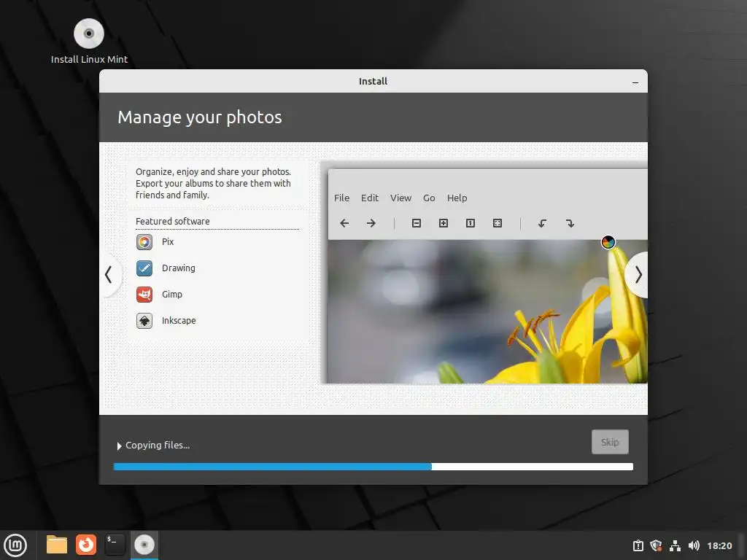Click the zoom in icon in preview
The width and height of the screenshot is (747, 560).
443,223
